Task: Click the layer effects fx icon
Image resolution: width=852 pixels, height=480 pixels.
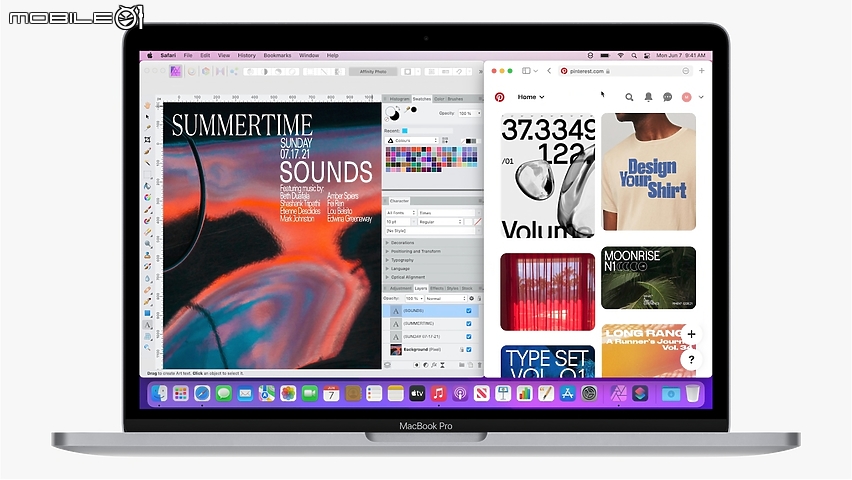Action: (434, 365)
